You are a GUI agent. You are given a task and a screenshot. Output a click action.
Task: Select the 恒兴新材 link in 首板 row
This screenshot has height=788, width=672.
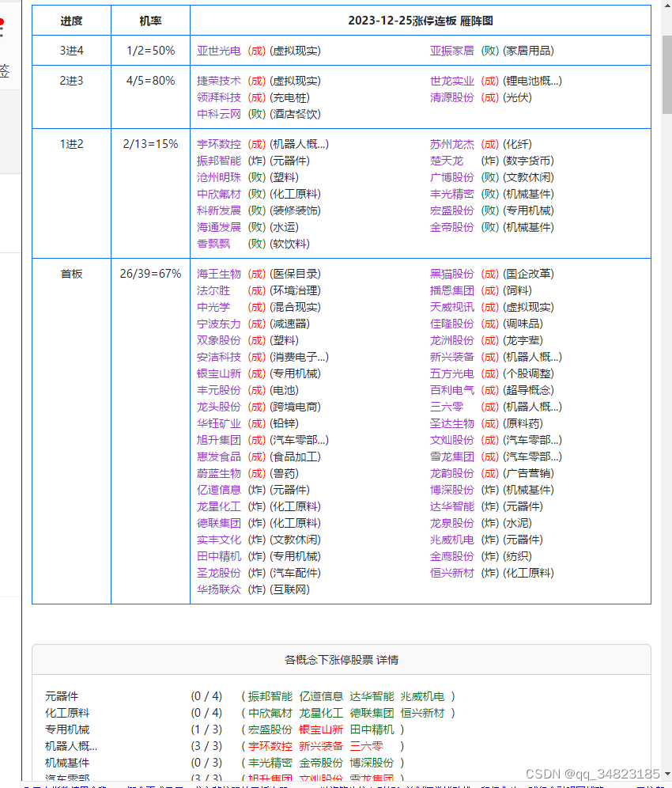tap(451, 573)
